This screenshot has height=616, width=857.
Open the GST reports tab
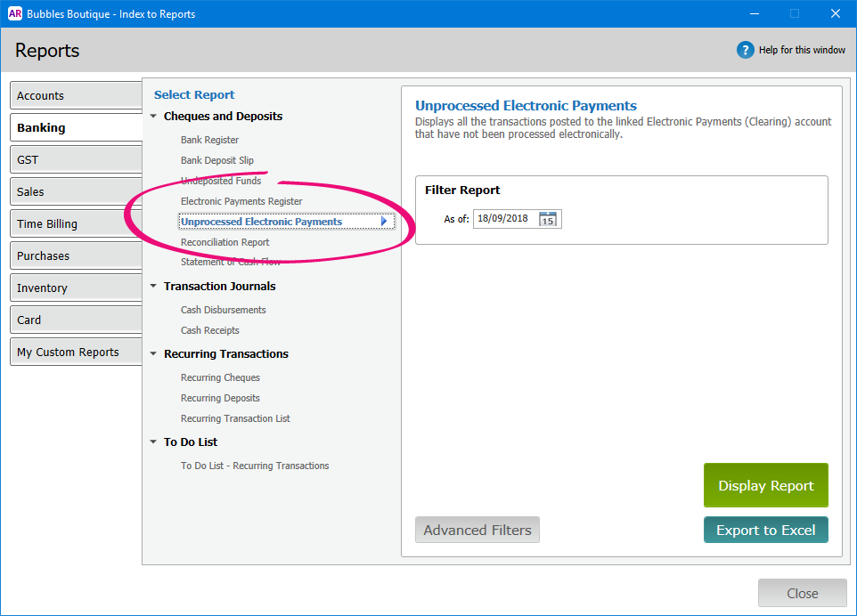click(76, 160)
